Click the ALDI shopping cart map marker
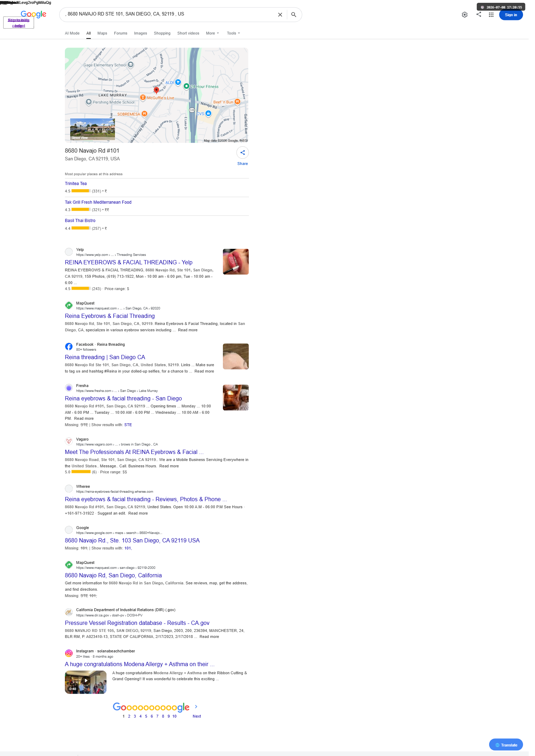This screenshot has height=756, width=535. tap(178, 82)
